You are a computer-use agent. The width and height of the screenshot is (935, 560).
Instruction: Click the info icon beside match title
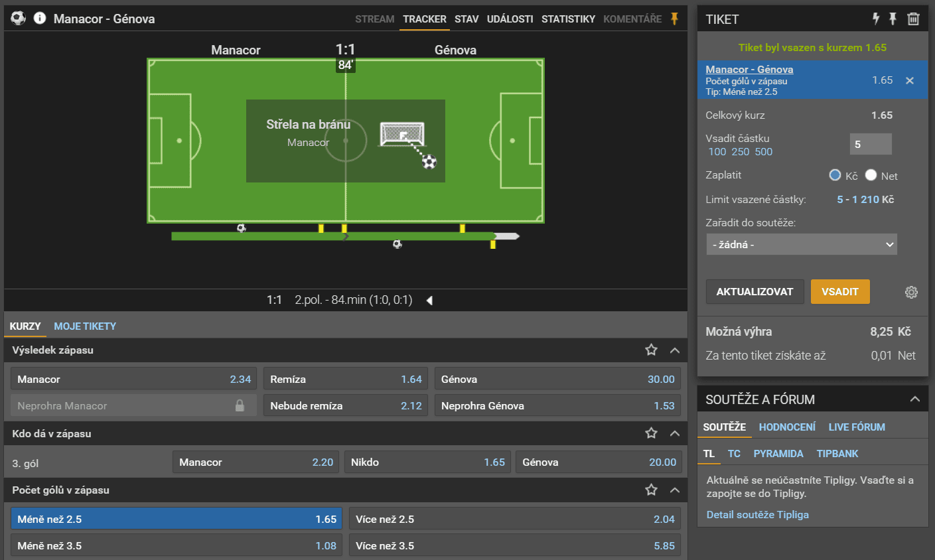[x=40, y=18]
